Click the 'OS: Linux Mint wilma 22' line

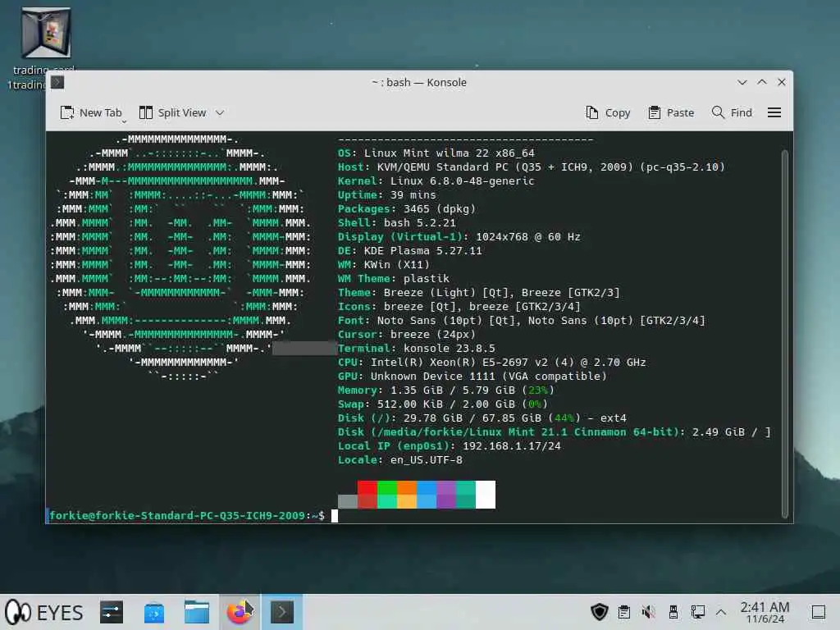tap(436, 153)
